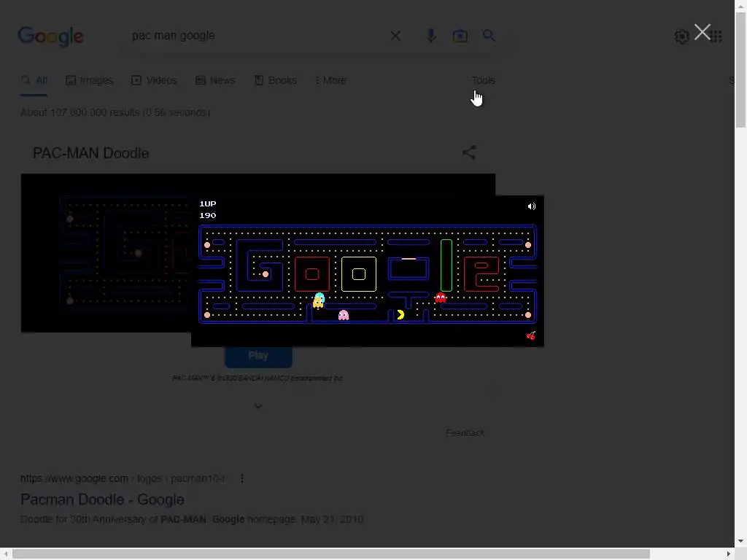Open the Pacman Doodle - Google result
Image resolution: width=747 pixels, height=560 pixels.
coord(102,499)
